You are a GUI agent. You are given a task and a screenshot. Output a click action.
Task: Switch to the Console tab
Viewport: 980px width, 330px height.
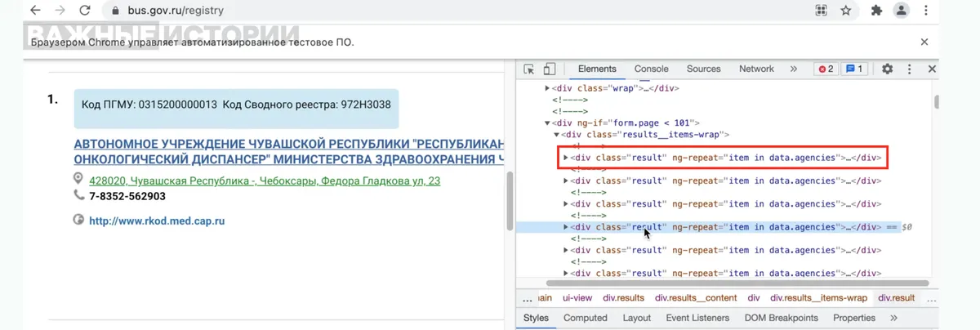click(652, 69)
